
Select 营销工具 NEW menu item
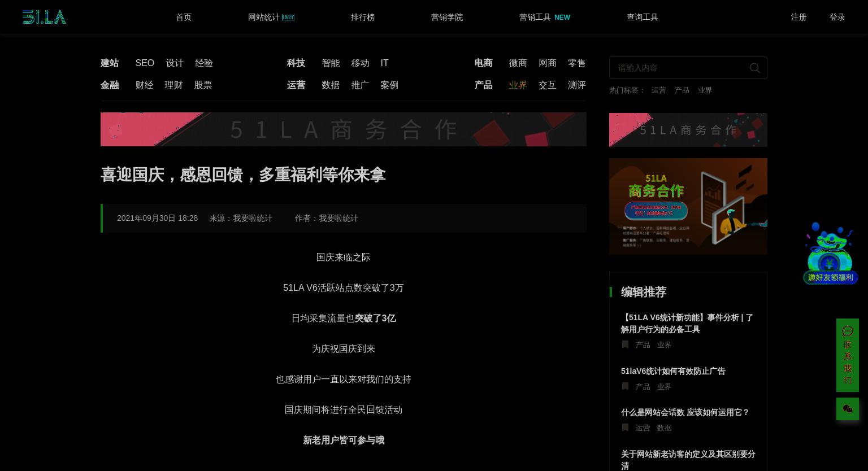(545, 17)
